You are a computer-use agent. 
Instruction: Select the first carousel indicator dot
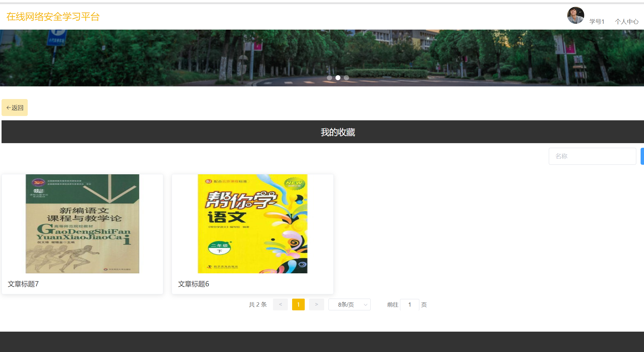tap(329, 78)
